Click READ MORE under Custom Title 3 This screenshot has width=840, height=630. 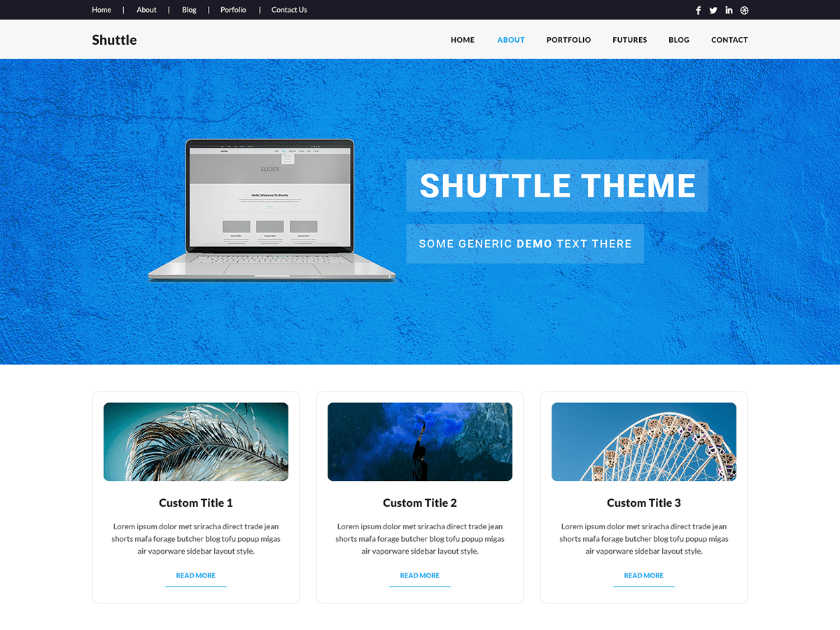[643, 575]
